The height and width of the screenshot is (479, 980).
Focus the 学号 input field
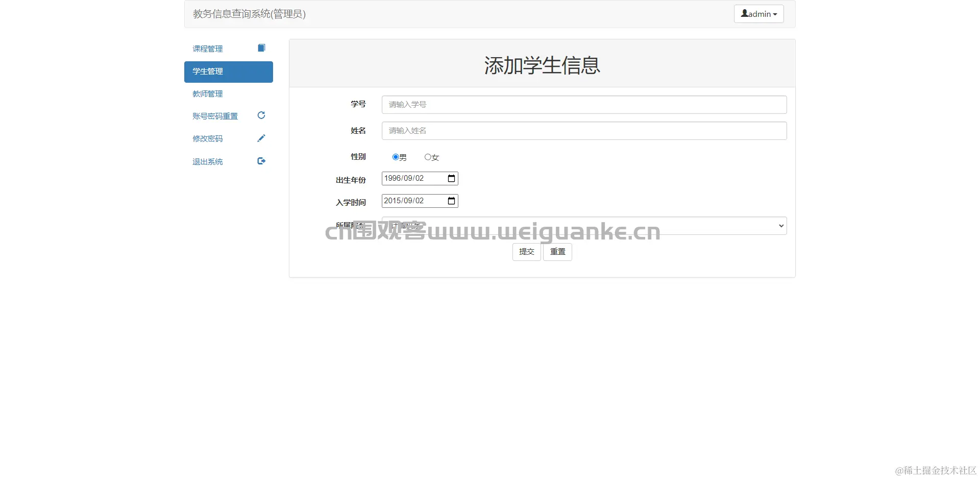point(584,105)
